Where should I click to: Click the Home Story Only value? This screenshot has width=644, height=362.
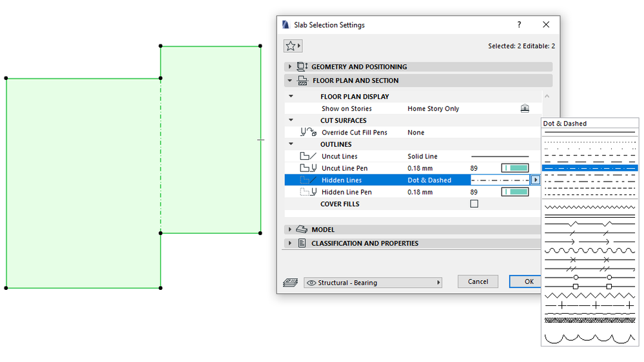[x=433, y=108]
